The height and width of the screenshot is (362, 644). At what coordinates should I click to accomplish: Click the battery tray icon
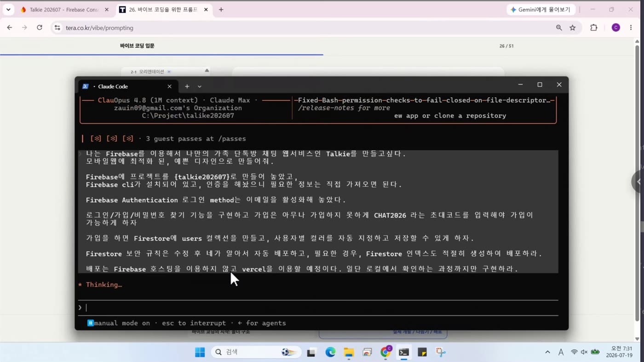(595, 352)
